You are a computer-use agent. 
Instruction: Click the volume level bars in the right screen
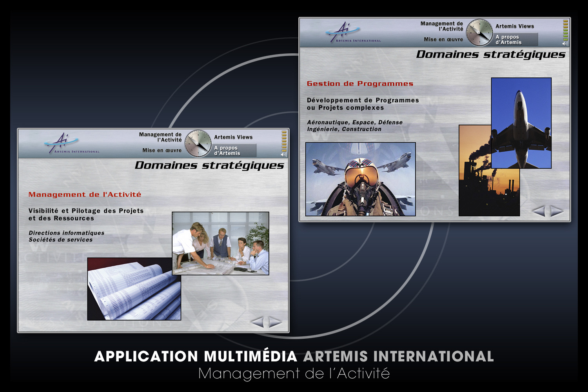(x=566, y=30)
